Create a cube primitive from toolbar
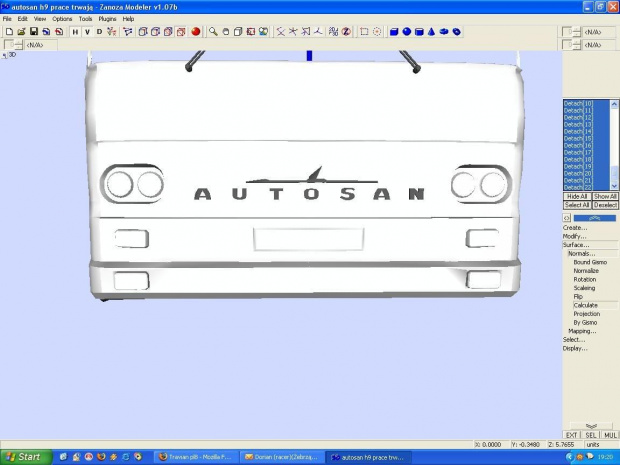This screenshot has height=465, width=620. click(395, 31)
